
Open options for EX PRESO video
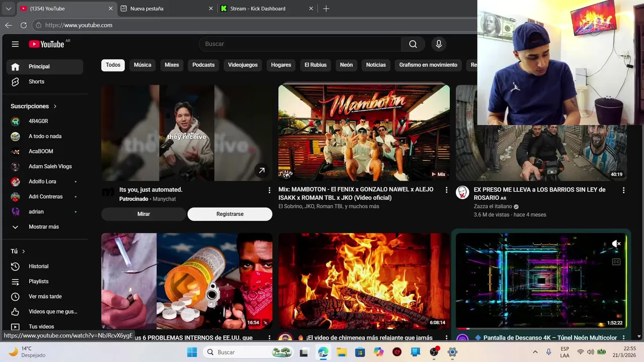pos(623,190)
